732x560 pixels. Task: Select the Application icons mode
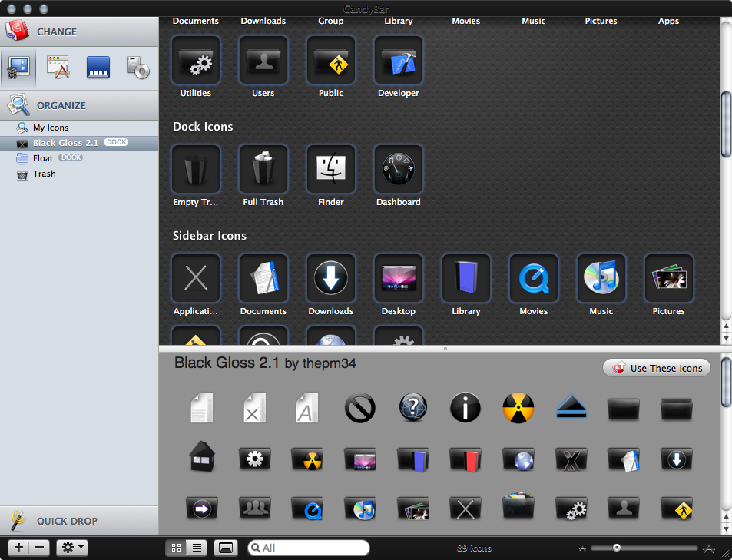coord(58,68)
